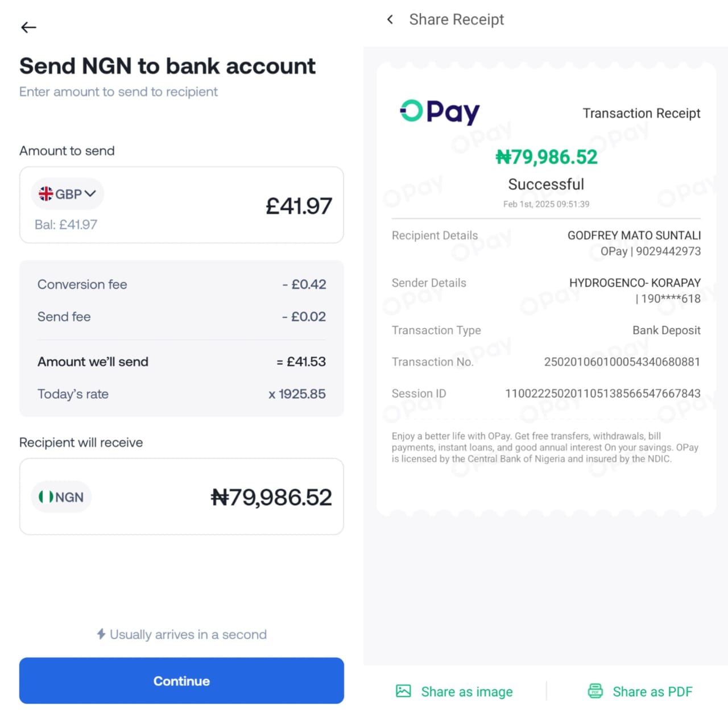Select the NGN recipient currency chip

pos(61,497)
